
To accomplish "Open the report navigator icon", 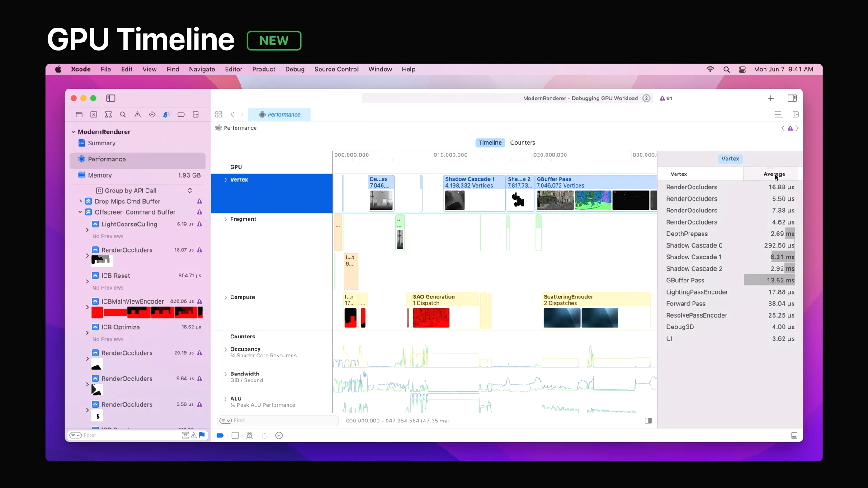I will click(x=196, y=115).
